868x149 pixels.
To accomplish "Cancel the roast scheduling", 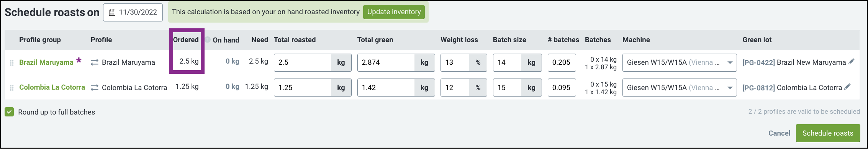I will tap(779, 133).
